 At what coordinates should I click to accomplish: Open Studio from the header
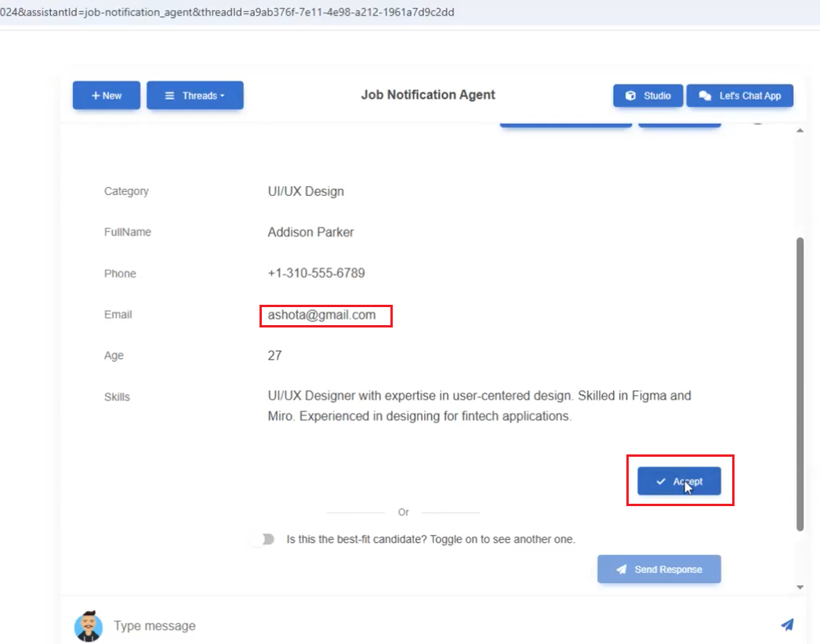[x=648, y=96]
